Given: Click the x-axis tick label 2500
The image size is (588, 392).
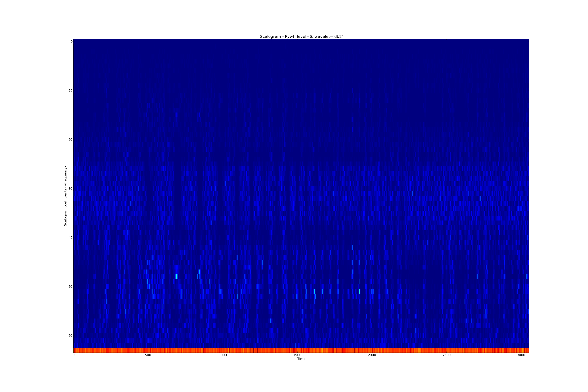Looking at the screenshot, I should pos(446,355).
